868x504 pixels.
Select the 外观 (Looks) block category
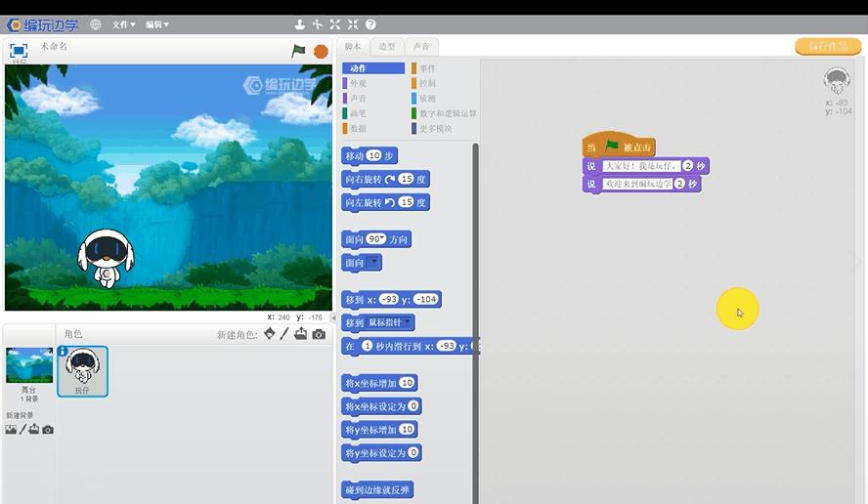[x=360, y=84]
